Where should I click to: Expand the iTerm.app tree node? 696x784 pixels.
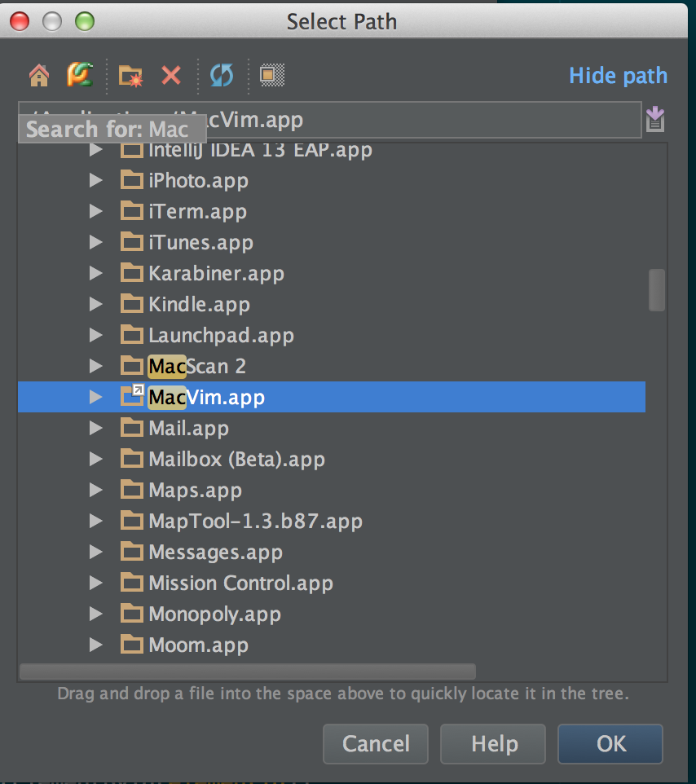pos(95,211)
